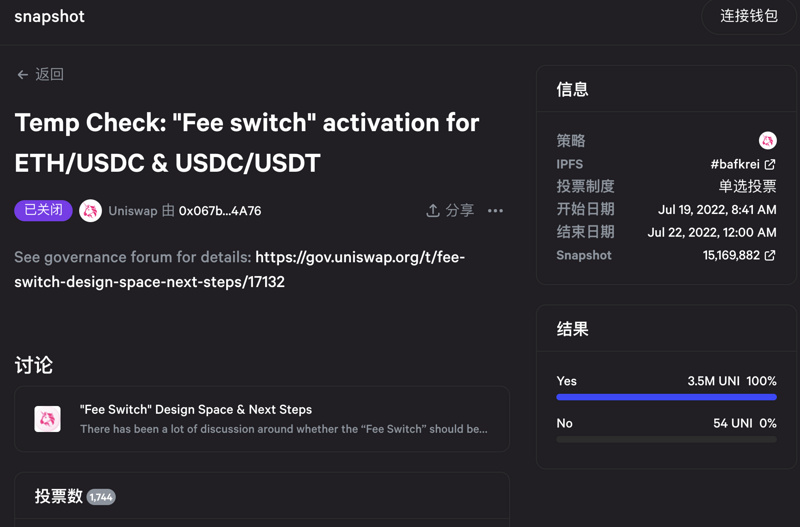Click the 返回 back link
Image resolution: width=800 pixels, height=527 pixels.
49,75
